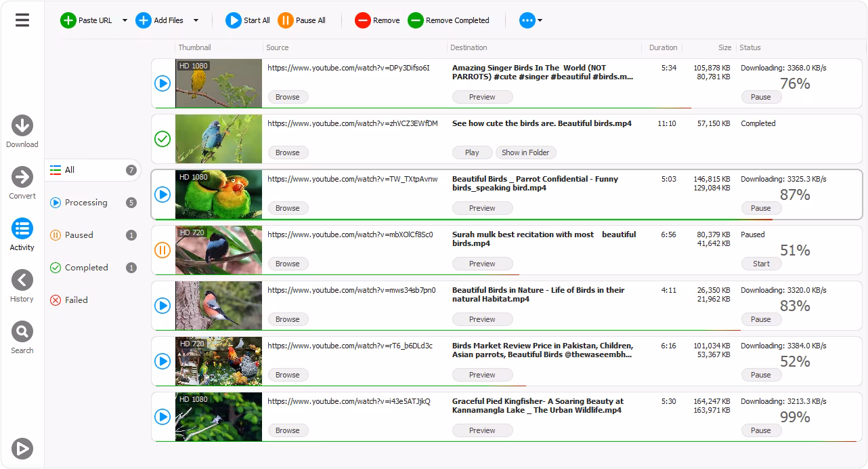Click Remove Completed green icon

[x=416, y=20]
